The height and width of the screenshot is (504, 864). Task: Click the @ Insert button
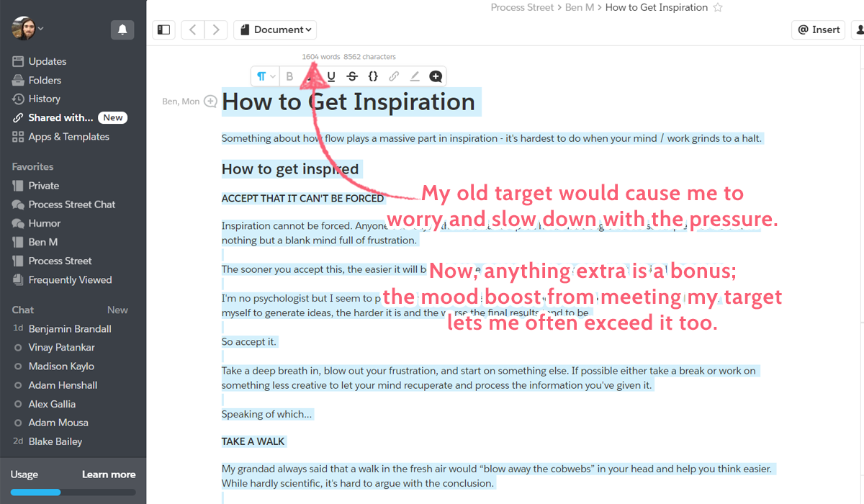click(818, 30)
